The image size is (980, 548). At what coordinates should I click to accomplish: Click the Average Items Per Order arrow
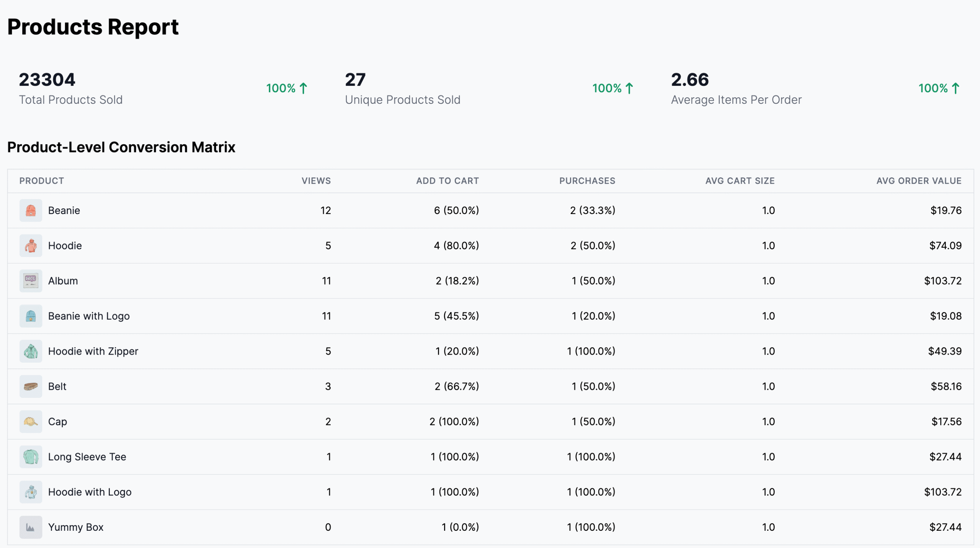coord(955,88)
